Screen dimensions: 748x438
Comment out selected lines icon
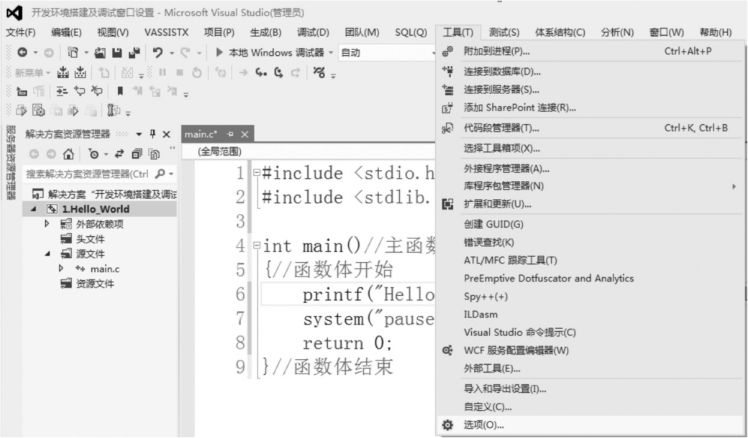[80, 91]
